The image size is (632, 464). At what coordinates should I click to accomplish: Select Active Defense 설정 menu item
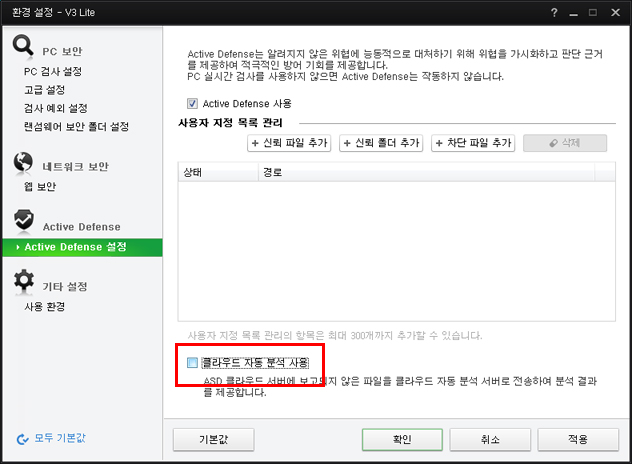point(83,247)
